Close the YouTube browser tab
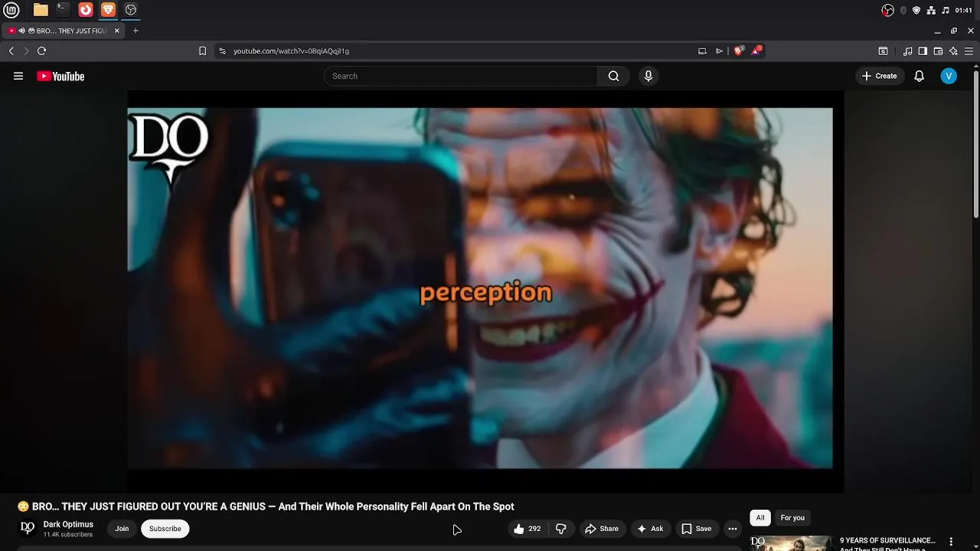Viewport: 980px width, 551px height. [117, 31]
